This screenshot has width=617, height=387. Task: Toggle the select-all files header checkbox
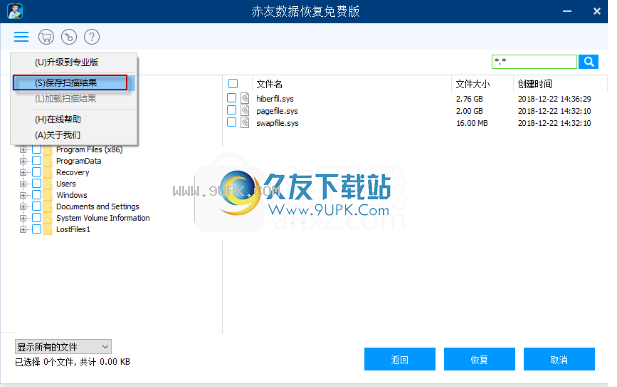(233, 83)
